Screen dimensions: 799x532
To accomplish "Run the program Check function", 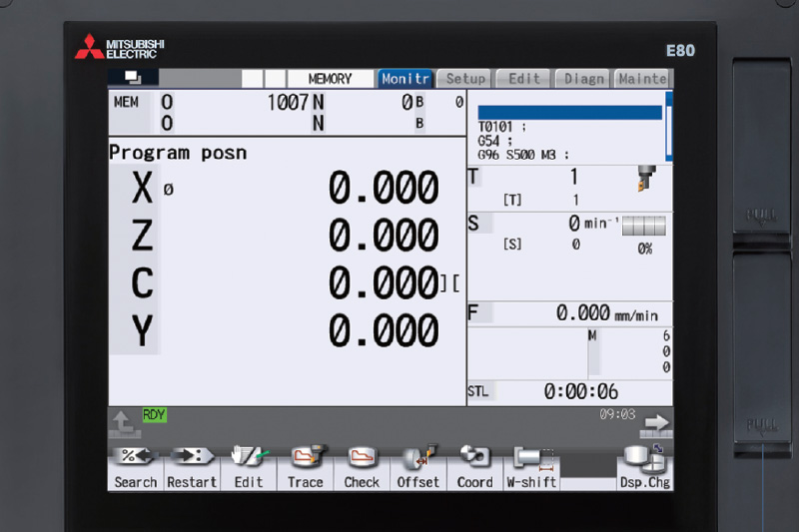I will pyautogui.click(x=362, y=466).
